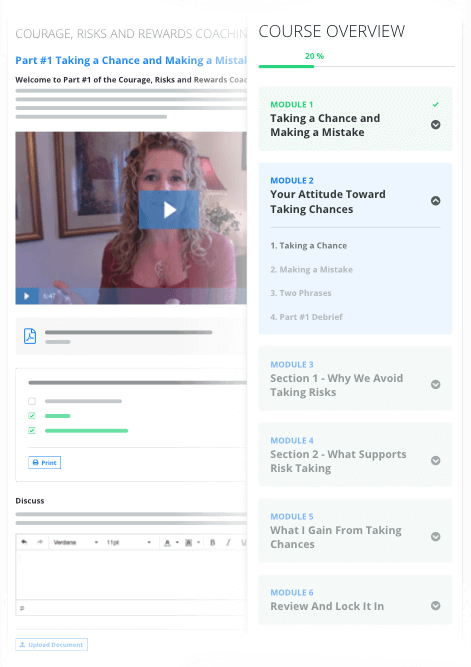Click the Upload Document button

coord(51,644)
